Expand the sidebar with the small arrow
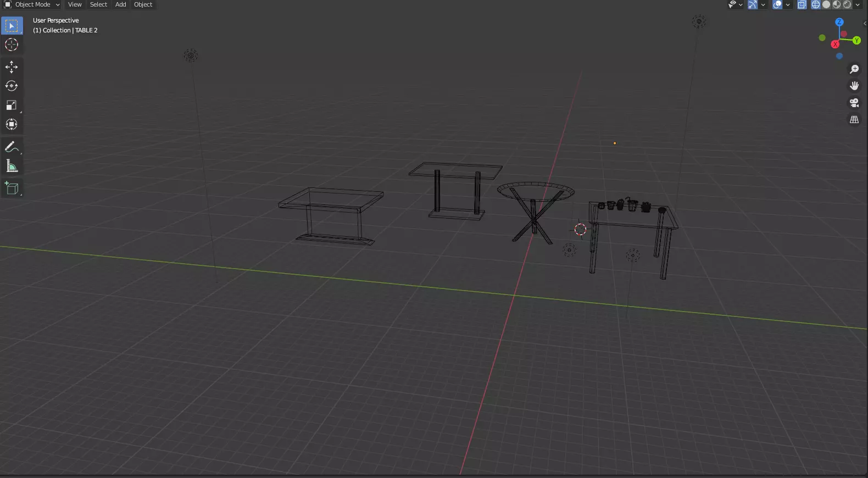The width and height of the screenshot is (868, 478). (x=865, y=23)
